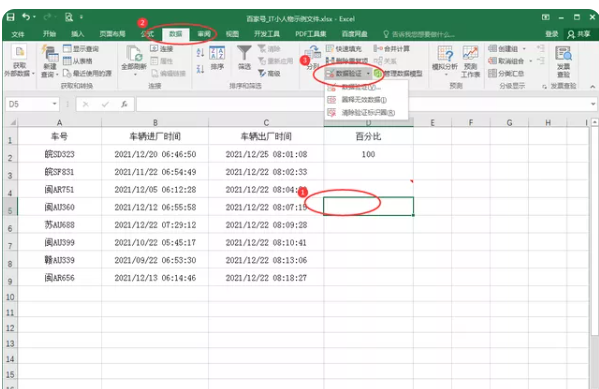Click the Select All corner triangle
This screenshot has height=389, width=599.
(13, 123)
